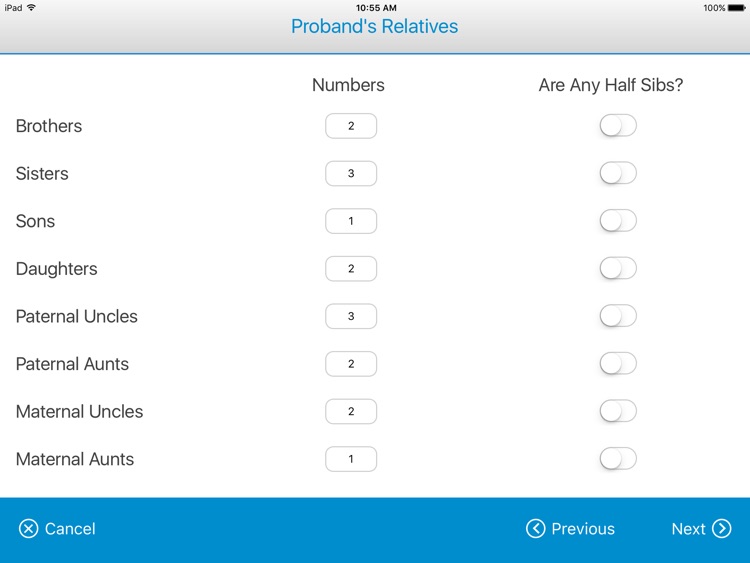Viewport: 750px width, 563px height.
Task: Edit the Sons number field
Action: tap(351, 221)
